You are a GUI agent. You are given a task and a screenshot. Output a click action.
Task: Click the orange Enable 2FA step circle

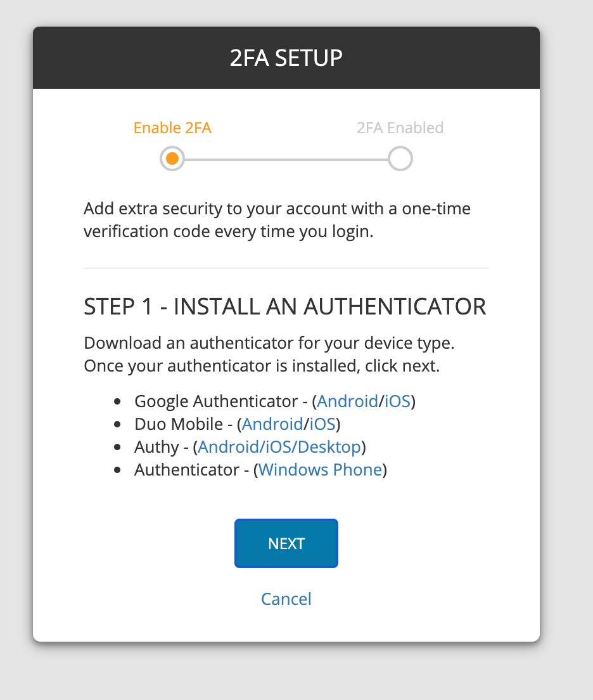[172, 159]
